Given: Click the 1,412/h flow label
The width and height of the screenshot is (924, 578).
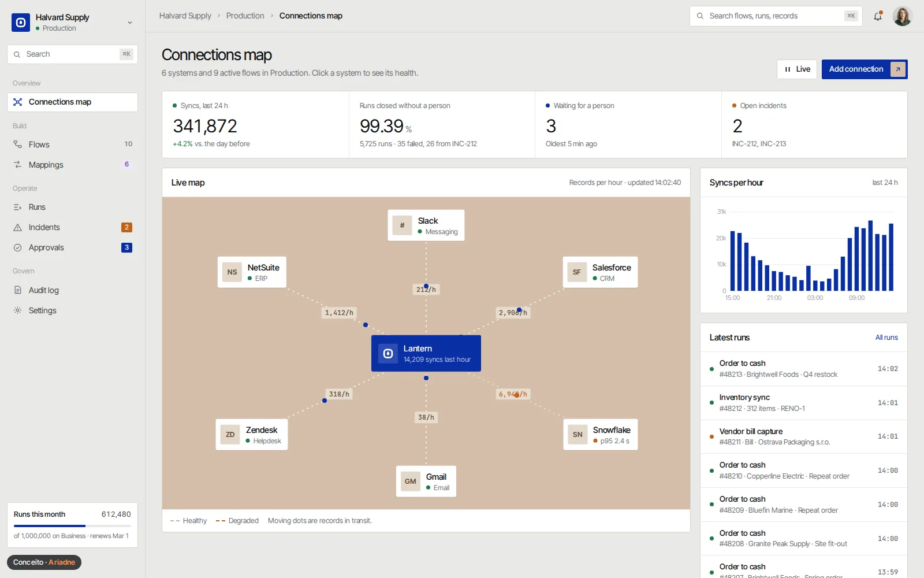Looking at the screenshot, I should coord(339,313).
